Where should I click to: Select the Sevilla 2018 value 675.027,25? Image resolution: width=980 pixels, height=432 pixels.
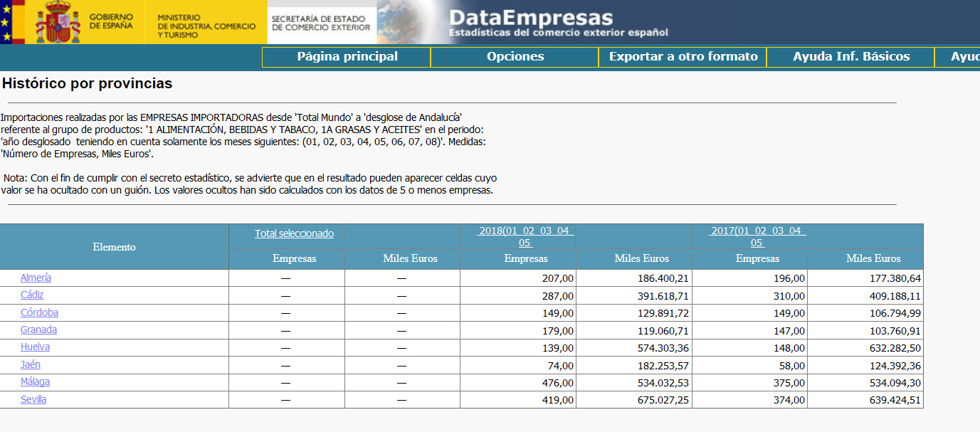tap(663, 400)
